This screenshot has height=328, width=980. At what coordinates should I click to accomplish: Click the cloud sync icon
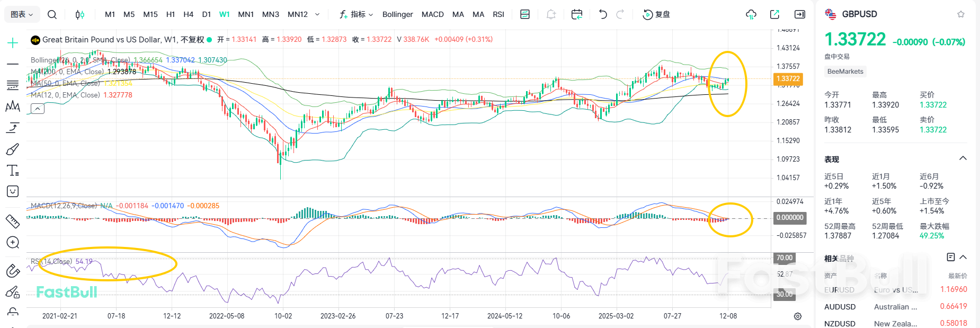[751, 14]
